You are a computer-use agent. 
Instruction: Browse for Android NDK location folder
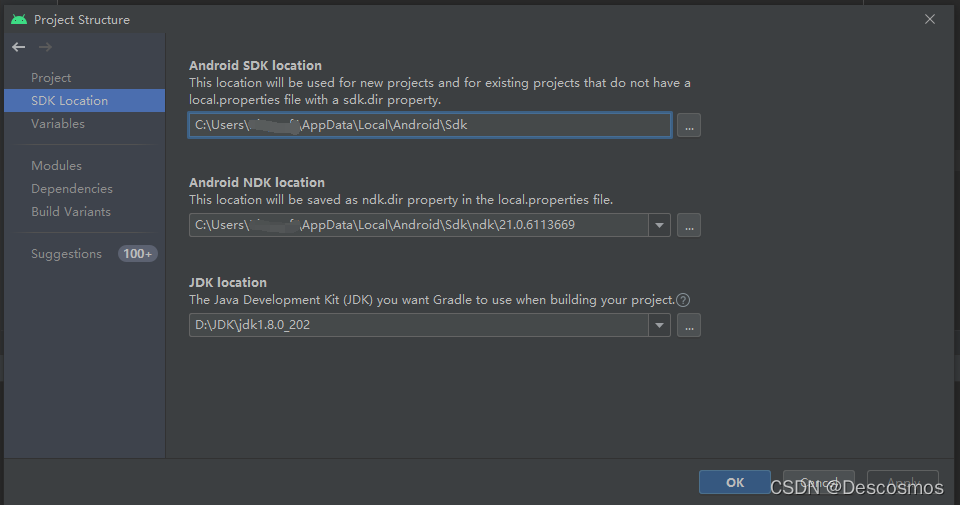tap(689, 225)
